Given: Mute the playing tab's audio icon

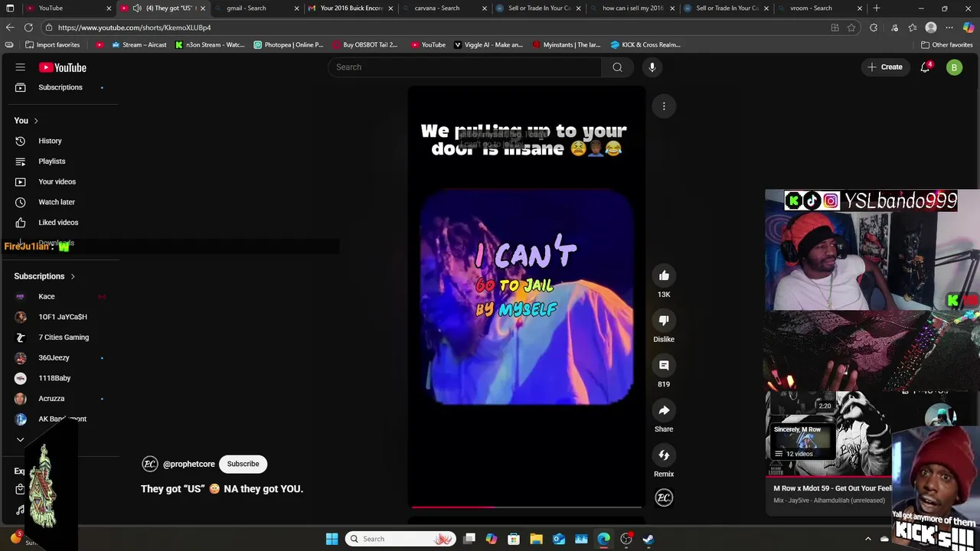Looking at the screenshot, I should click(x=137, y=8).
